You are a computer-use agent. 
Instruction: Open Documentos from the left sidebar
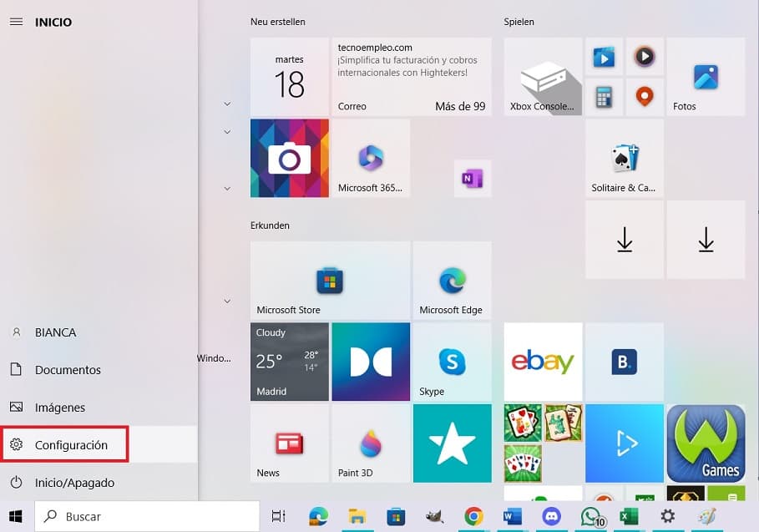[x=99, y=370]
